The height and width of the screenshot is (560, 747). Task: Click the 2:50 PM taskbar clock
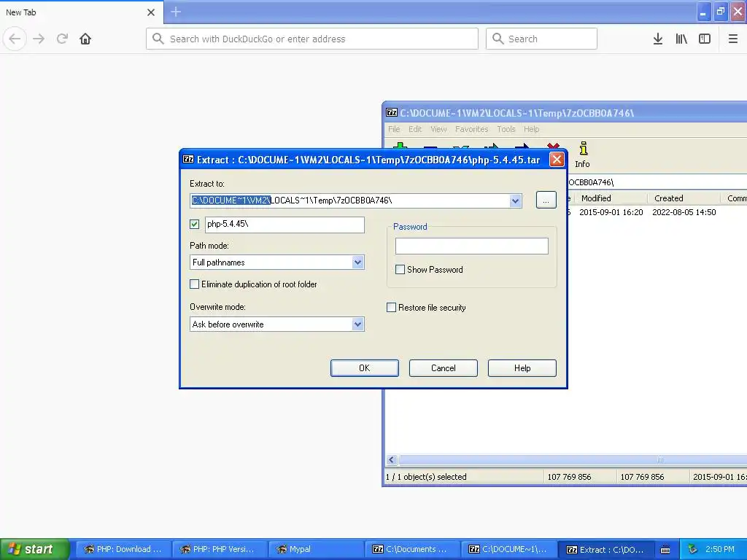pyautogui.click(x=719, y=550)
